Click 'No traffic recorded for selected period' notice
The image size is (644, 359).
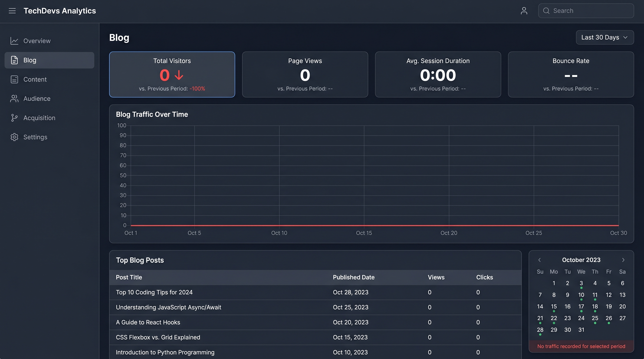pyautogui.click(x=581, y=346)
